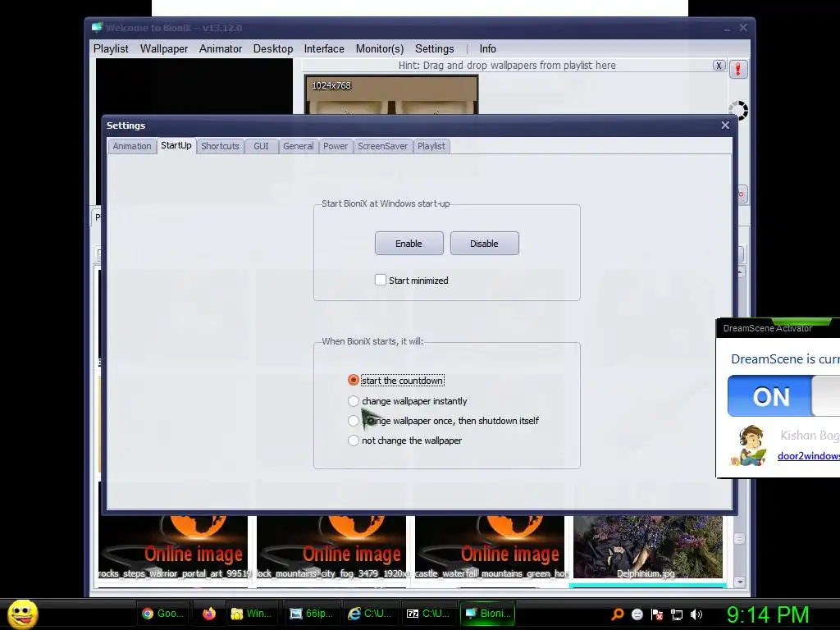
Task: Open the Wallpaper menu
Action: pos(164,48)
